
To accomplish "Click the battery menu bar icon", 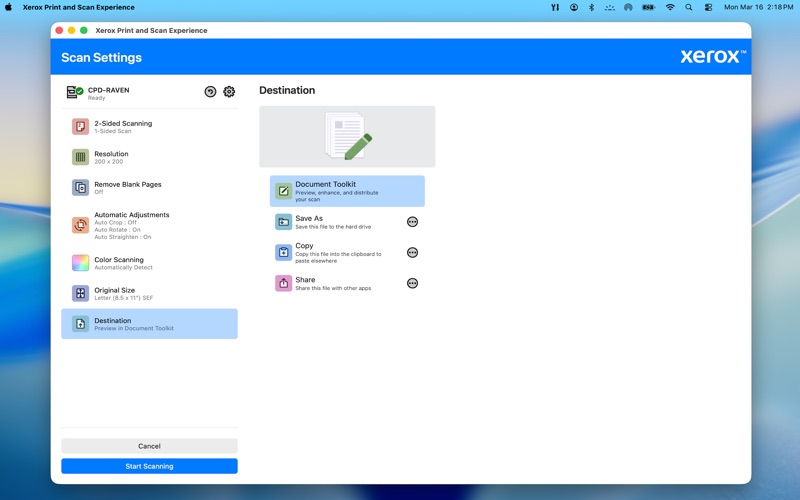I will (648, 7).
